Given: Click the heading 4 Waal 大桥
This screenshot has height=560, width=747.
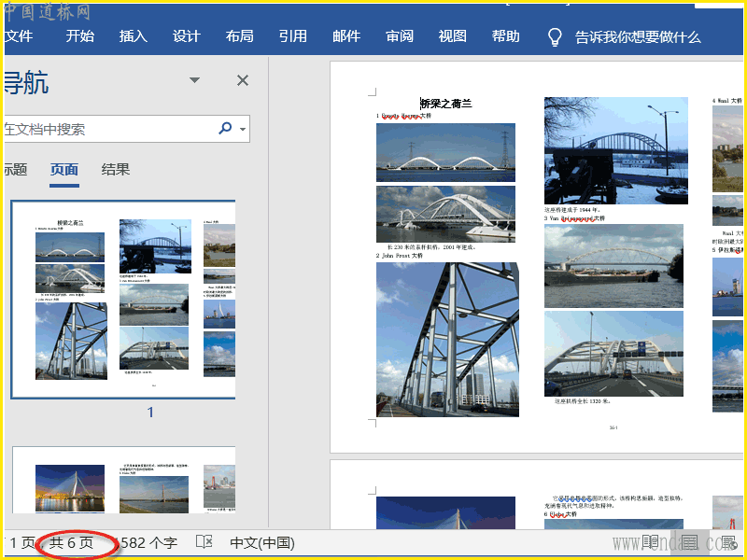Looking at the screenshot, I should [x=727, y=101].
